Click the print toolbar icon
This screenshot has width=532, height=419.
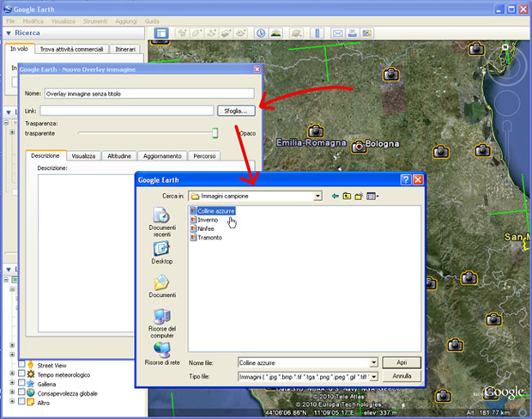click(x=352, y=33)
